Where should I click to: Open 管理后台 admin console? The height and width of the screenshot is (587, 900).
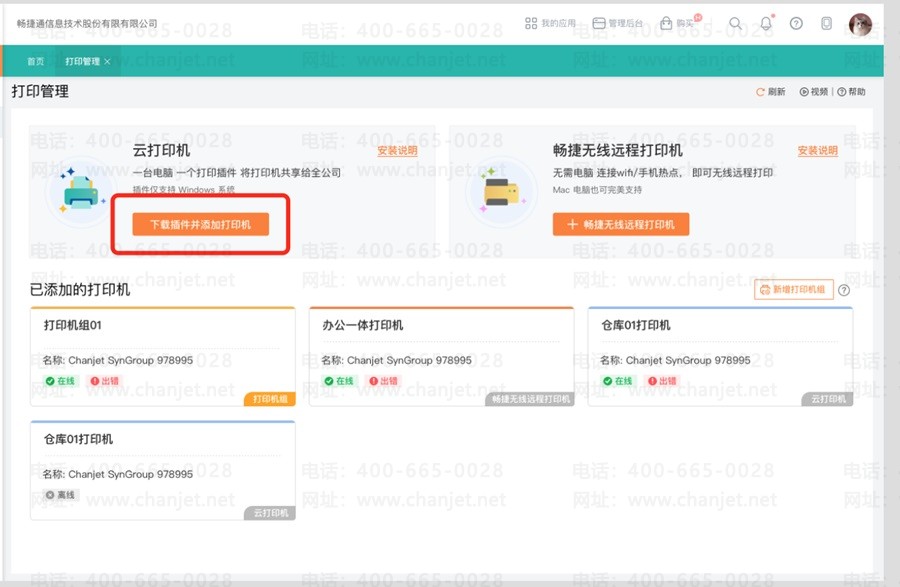(x=618, y=24)
